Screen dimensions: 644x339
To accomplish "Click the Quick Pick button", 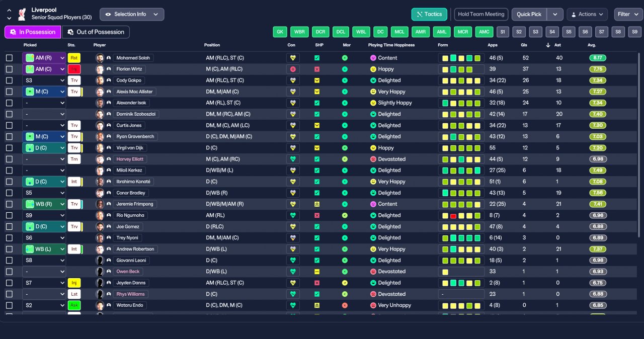I will point(529,14).
